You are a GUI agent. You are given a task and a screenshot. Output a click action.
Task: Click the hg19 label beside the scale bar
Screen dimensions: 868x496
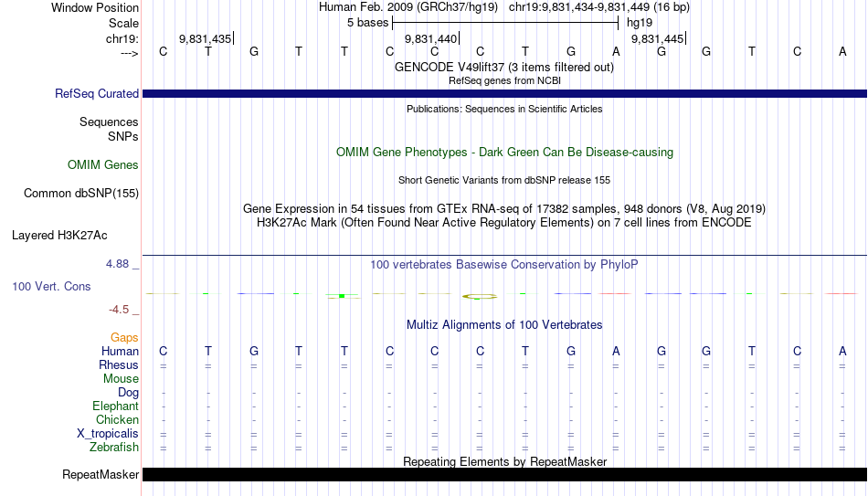pyautogui.click(x=640, y=23)
